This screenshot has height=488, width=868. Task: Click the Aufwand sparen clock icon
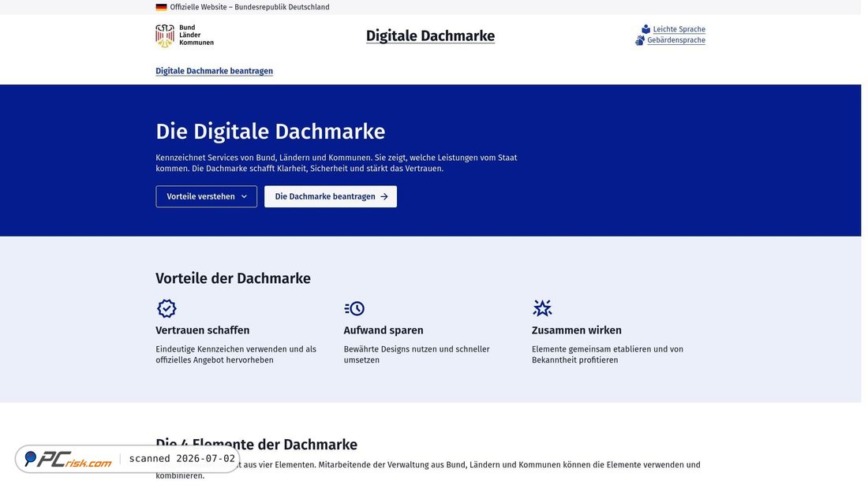(354, 308)
